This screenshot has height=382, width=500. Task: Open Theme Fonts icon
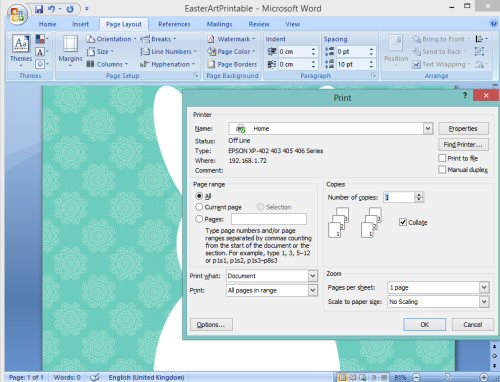[42, 52]
